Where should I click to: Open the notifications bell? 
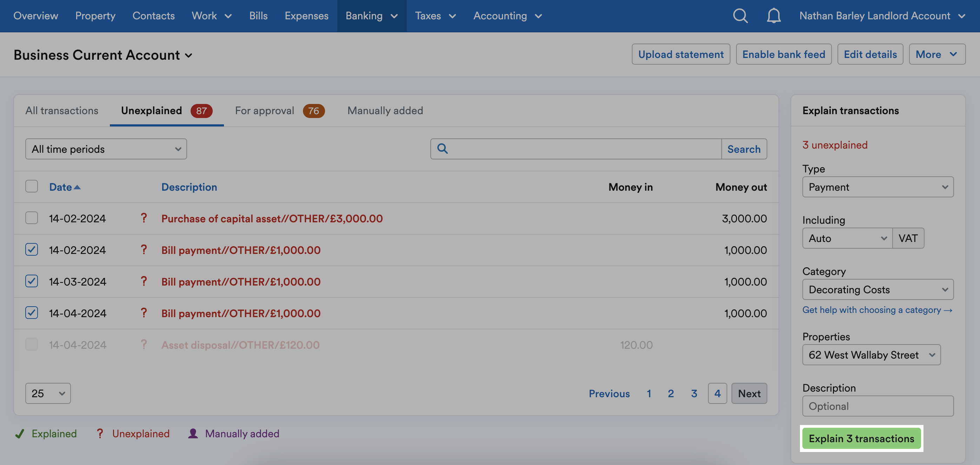[773, 15]
